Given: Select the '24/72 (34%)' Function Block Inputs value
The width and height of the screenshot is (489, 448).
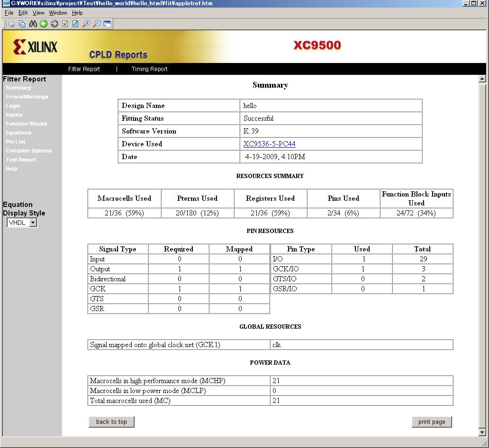Looking at the screenshot, I should pyautogui.click(x=417, y=213).
